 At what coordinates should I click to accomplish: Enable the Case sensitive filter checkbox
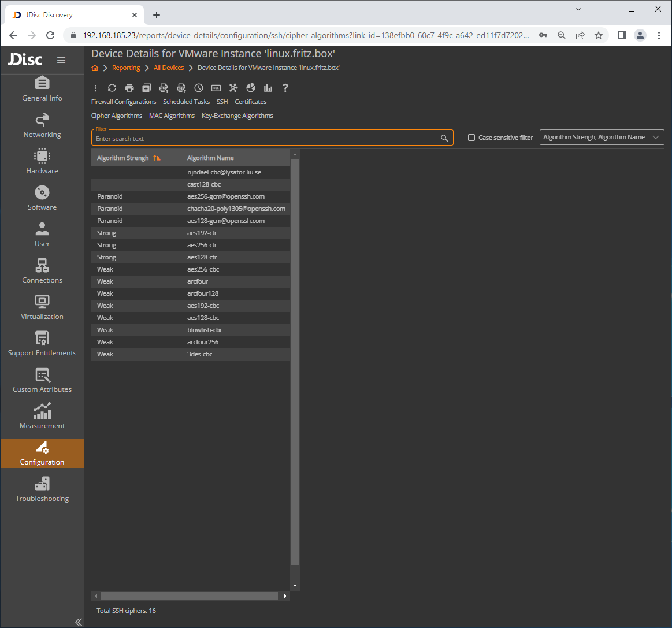pos(471,138)
